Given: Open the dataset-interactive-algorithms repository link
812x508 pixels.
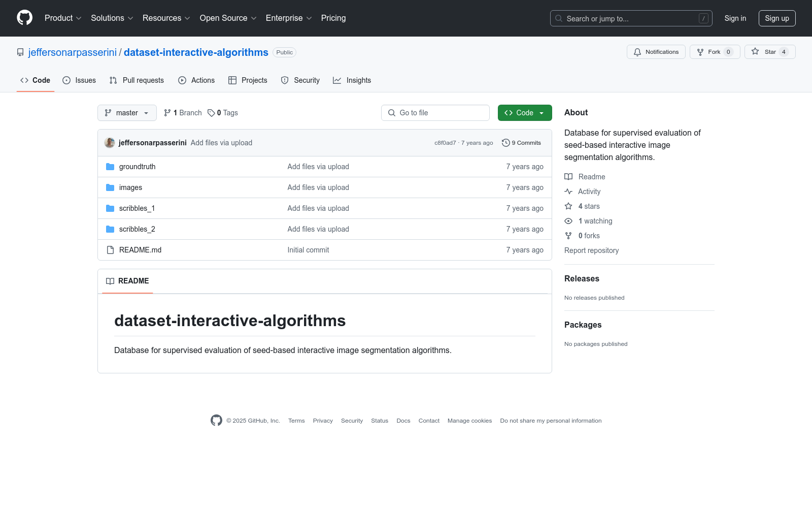Looking at the screenshot, I should coord(196,52).
